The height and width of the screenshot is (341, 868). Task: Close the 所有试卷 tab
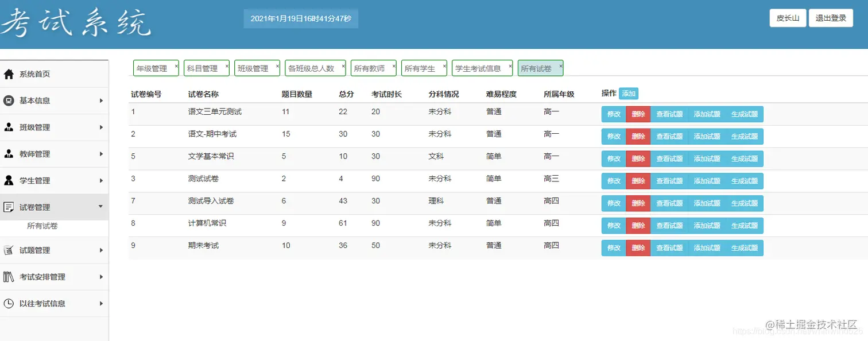pyautogui.click(x=561, y=66)
